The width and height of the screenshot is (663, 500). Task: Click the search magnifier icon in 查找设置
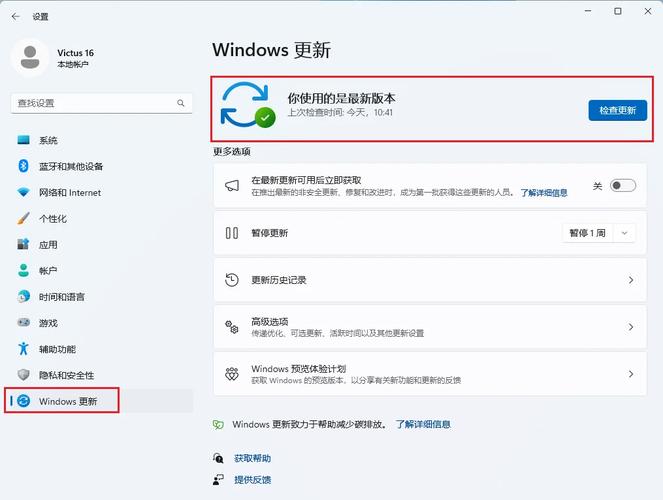(181, 103)
